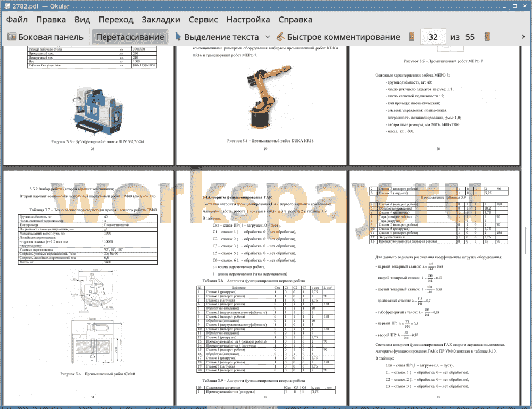The height and width of the screenshot is (409, 532).
Task: Click caption 'Рисунок 3.4 – Промышленный робот KUKA KR16'
Action: (x=270, y=141)
